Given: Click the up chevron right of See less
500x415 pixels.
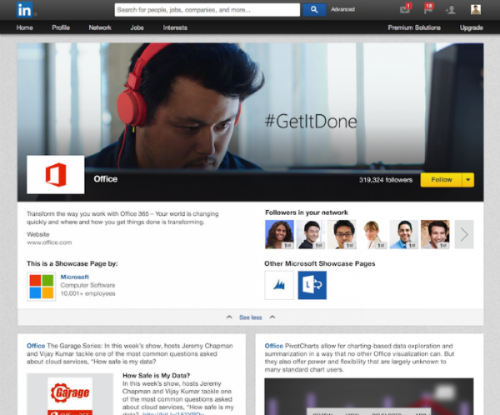Looking at the screenshot, I should [272, 317].
